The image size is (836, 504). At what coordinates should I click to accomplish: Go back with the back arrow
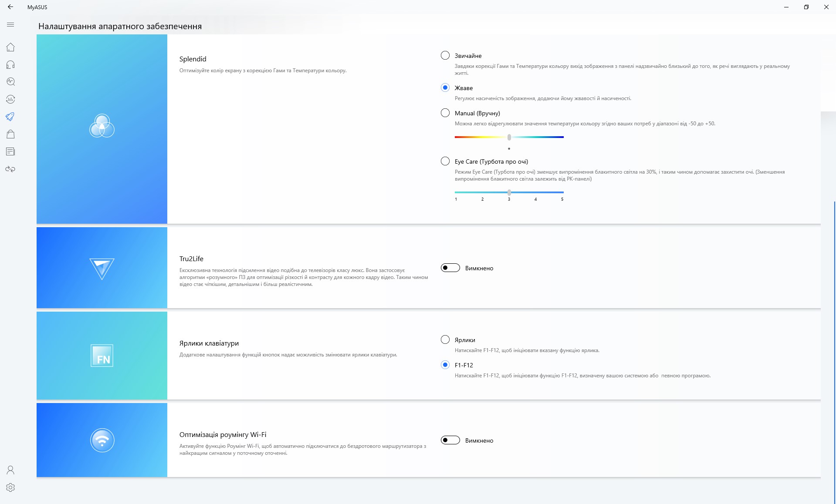pos(10,7)
